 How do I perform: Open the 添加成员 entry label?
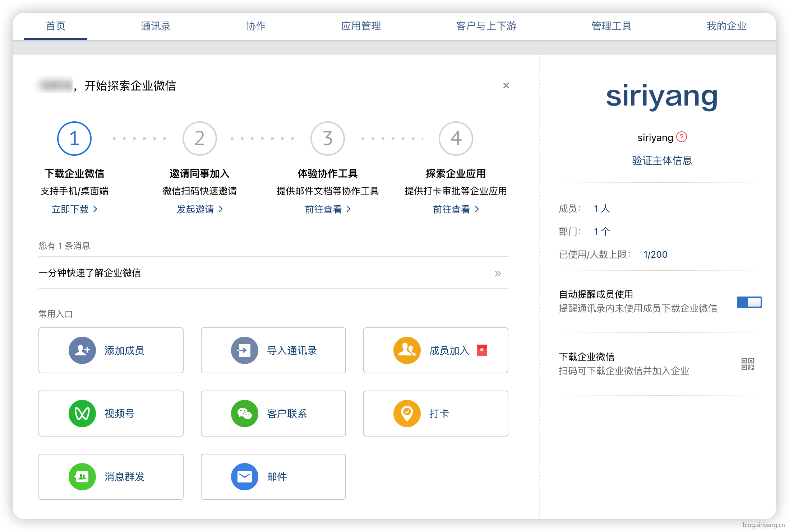coord(124,350)
